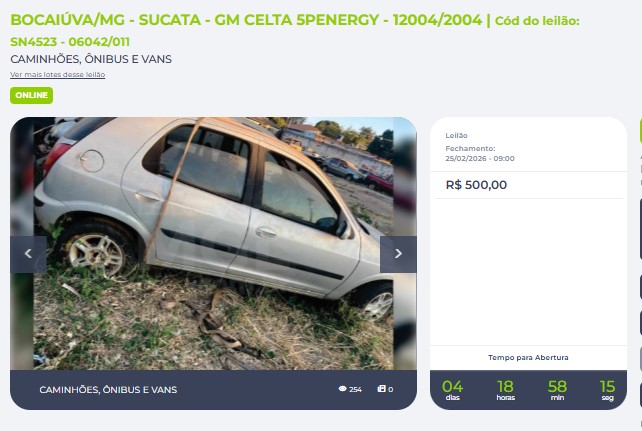642x431 pixels.
Task: Open link 'Ver mais lotes desse leilão'
Action: click(58, 74)
